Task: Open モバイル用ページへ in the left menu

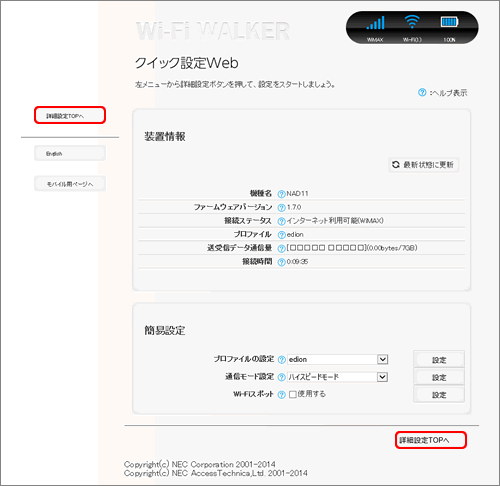Action: [x=70, y=184]
